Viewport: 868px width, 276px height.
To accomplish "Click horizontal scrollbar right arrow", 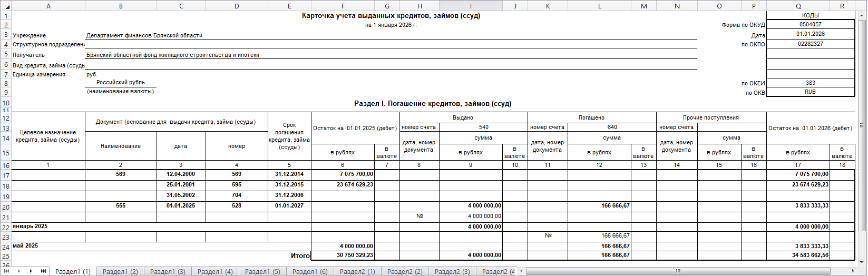I will coord(854,271).
